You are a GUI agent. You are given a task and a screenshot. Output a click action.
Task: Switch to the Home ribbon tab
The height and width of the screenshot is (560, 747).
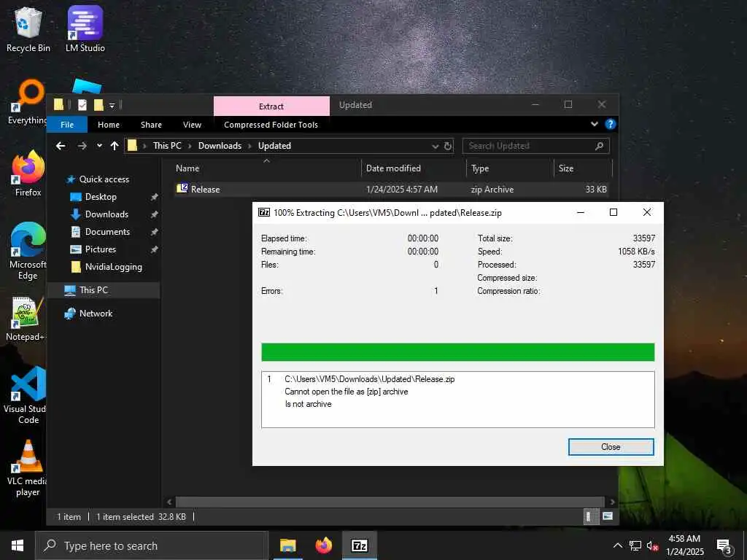(x=109, y=125)
